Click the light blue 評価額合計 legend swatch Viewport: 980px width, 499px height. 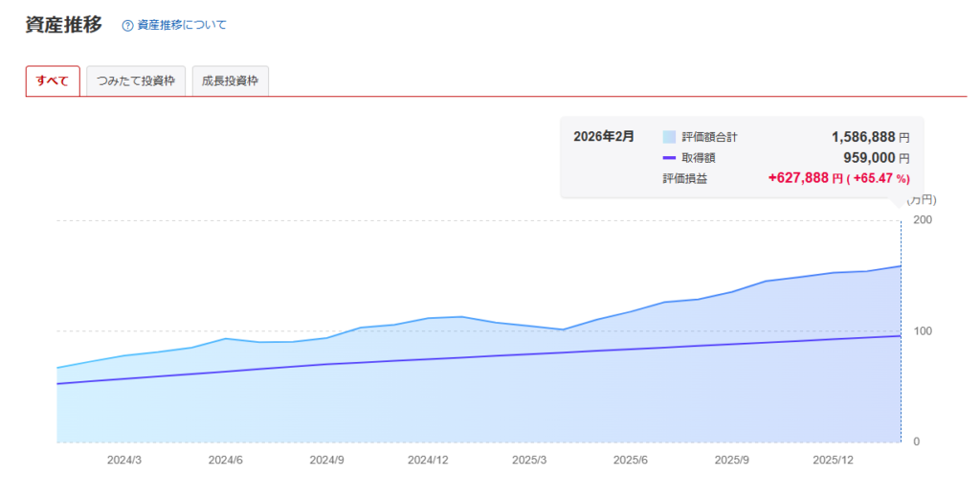pyautogui.click(x=669, y=137)
